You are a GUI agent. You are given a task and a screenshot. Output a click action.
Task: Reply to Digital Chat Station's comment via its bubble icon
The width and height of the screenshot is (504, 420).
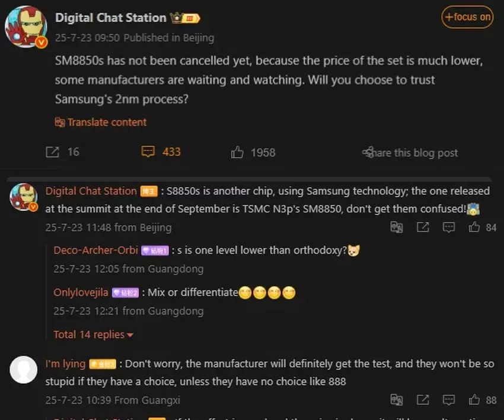449,227
